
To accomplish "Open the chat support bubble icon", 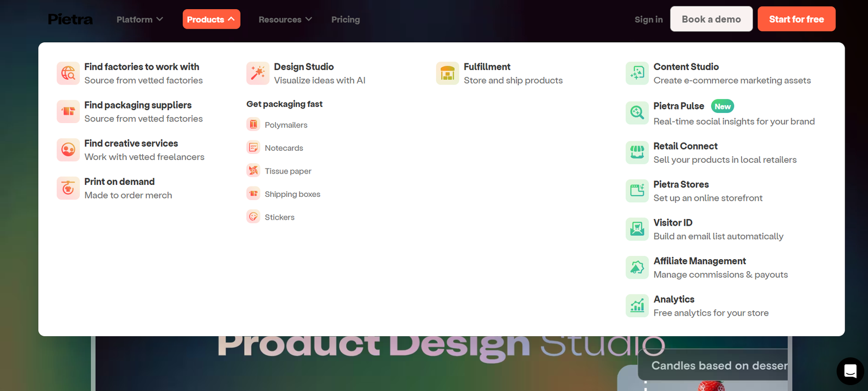I will tap(850, 371).
